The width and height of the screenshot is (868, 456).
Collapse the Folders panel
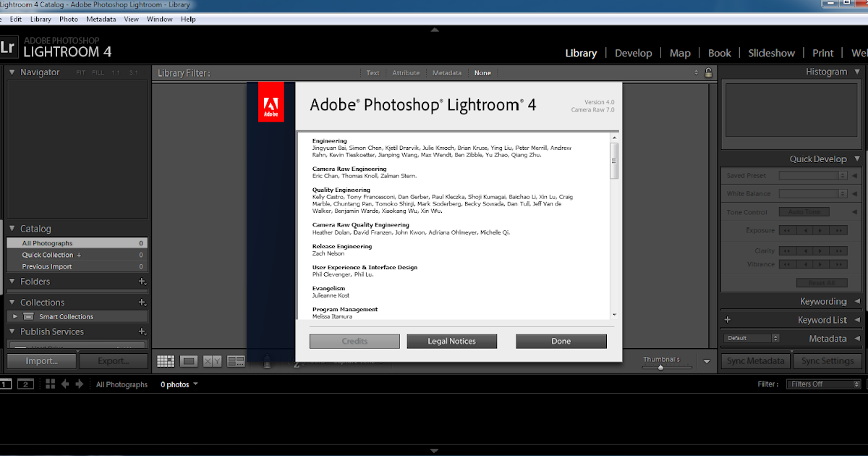tap(12, 282)
